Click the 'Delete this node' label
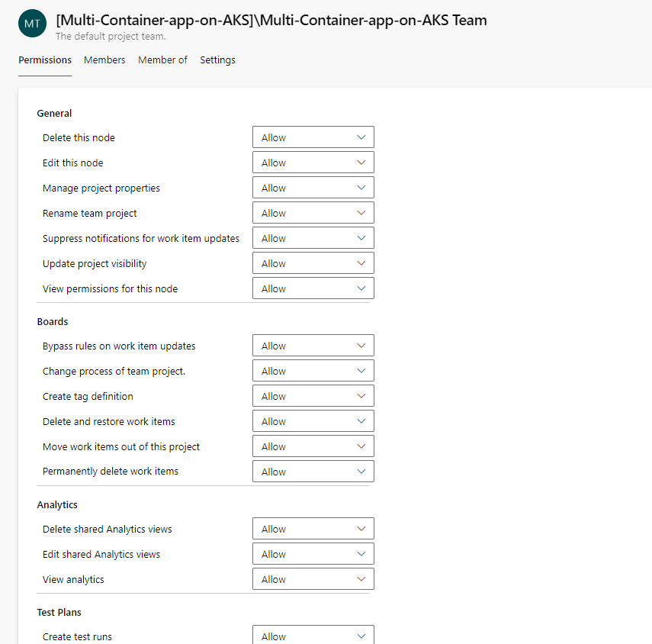The height and width of the screenshot is (644, 652). point(79,137)
